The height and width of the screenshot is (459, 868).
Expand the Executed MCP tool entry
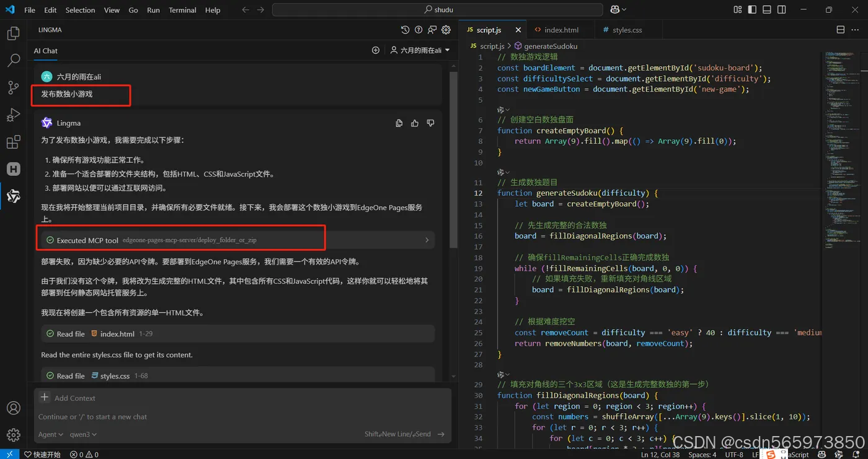[x=238, y=240]
